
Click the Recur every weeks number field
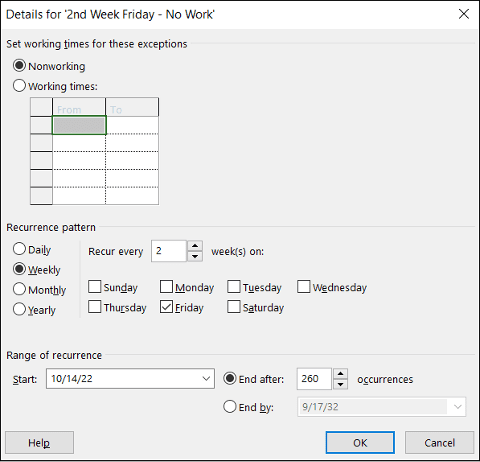click(169, 251)
